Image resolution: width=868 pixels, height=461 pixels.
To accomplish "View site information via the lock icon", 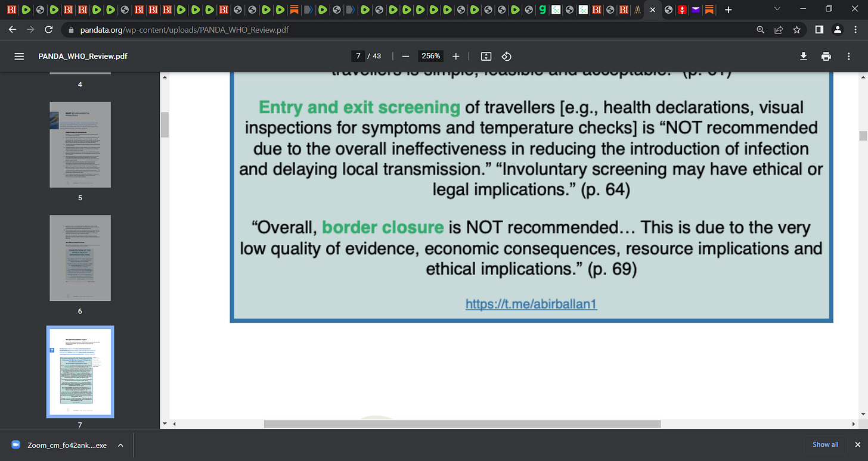I will [70, 29].
